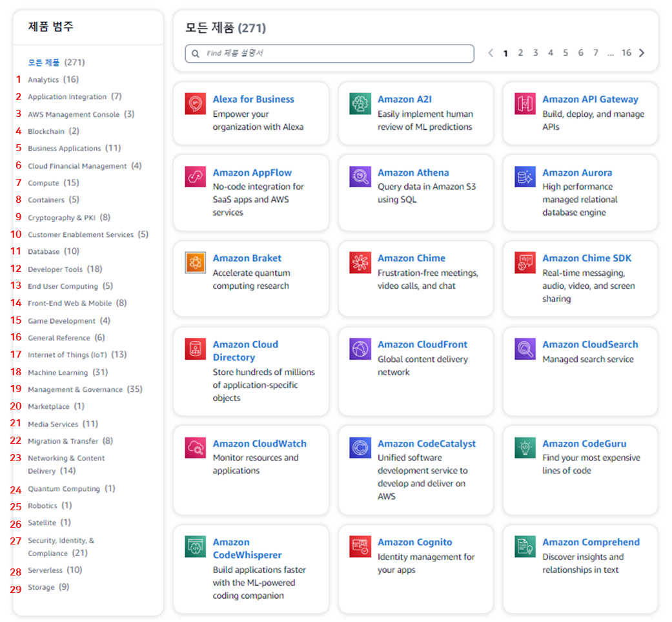This screenshot has width=672, height=622.
Task: Click the Amazon AppFlow icon
Action: pos(196,176)
